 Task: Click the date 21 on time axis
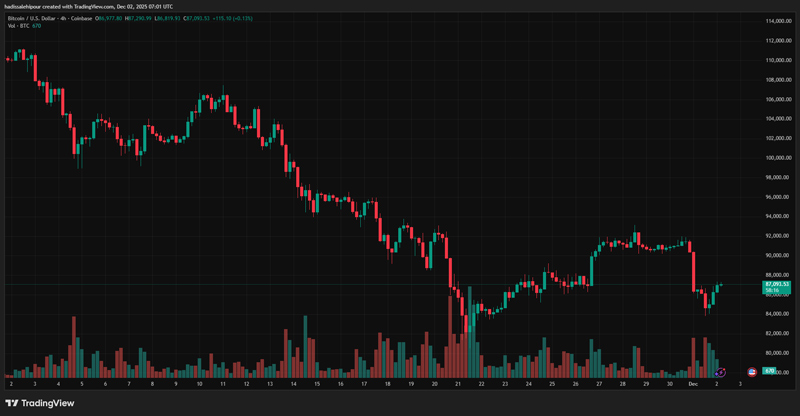458,383
